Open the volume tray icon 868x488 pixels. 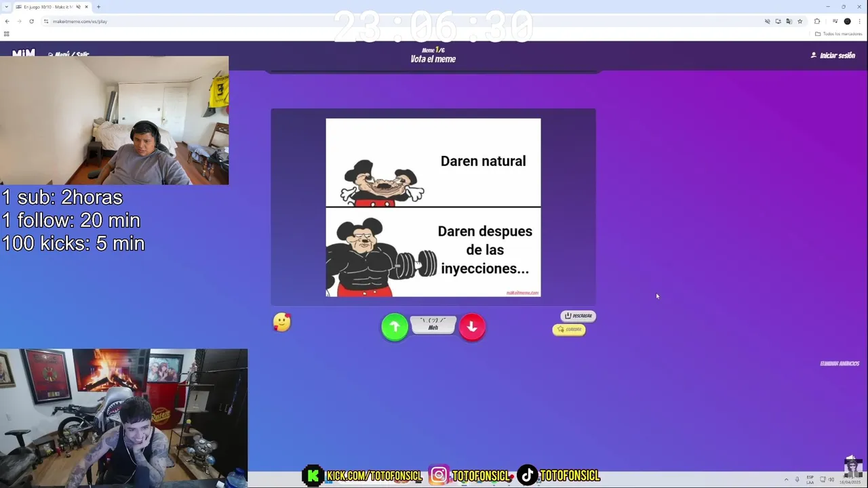point(831,479)
